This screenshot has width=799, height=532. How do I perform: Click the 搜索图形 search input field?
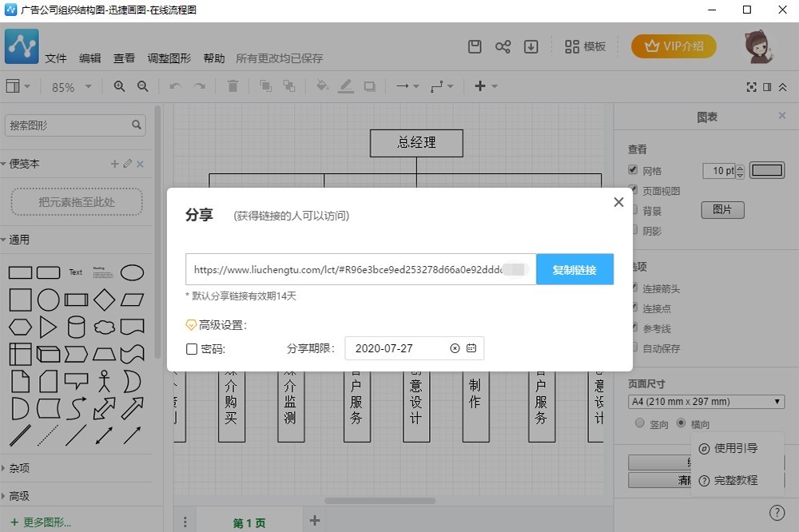[68, 125]
